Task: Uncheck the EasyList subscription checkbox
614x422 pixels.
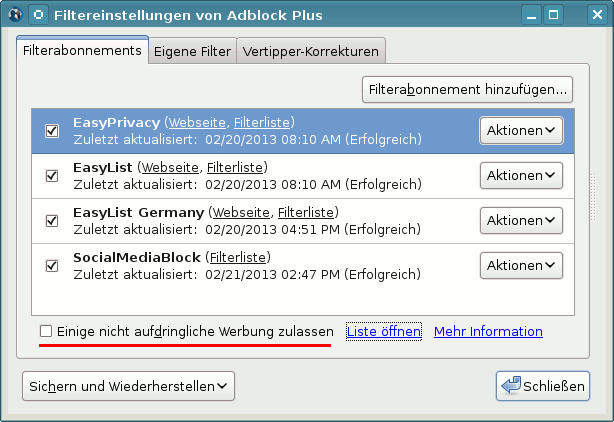Action: tap(52, 176)
